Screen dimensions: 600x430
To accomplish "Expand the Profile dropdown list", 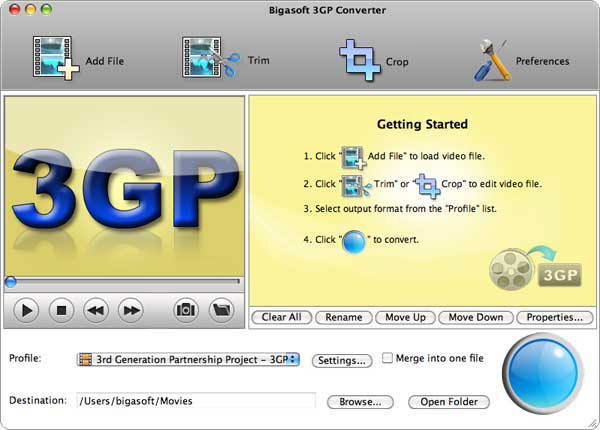I will (188, 360).
